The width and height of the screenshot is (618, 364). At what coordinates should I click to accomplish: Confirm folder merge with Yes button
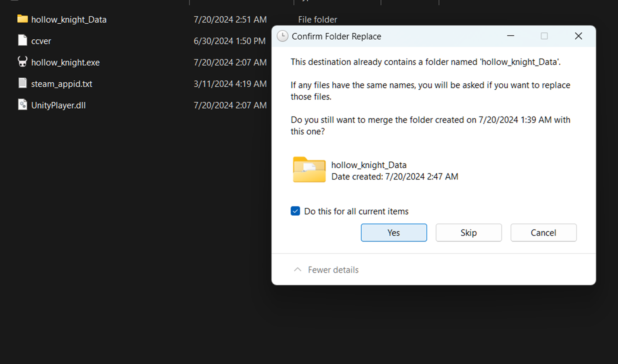coord(394,232)
